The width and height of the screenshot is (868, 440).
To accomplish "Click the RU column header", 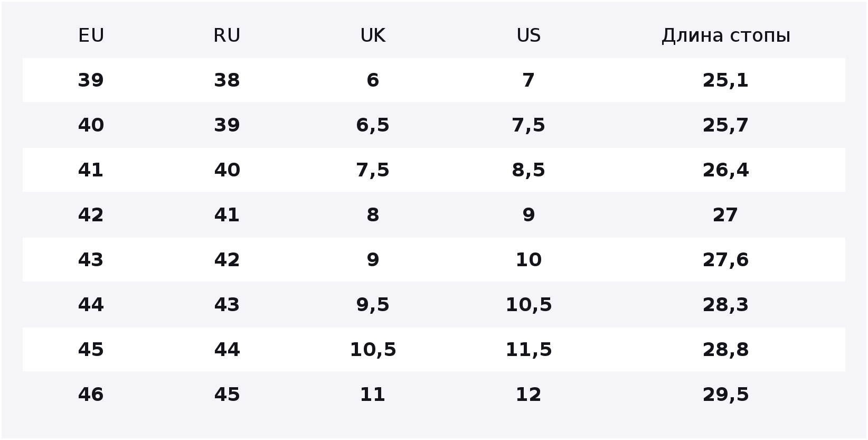I will tap(227, 35).
